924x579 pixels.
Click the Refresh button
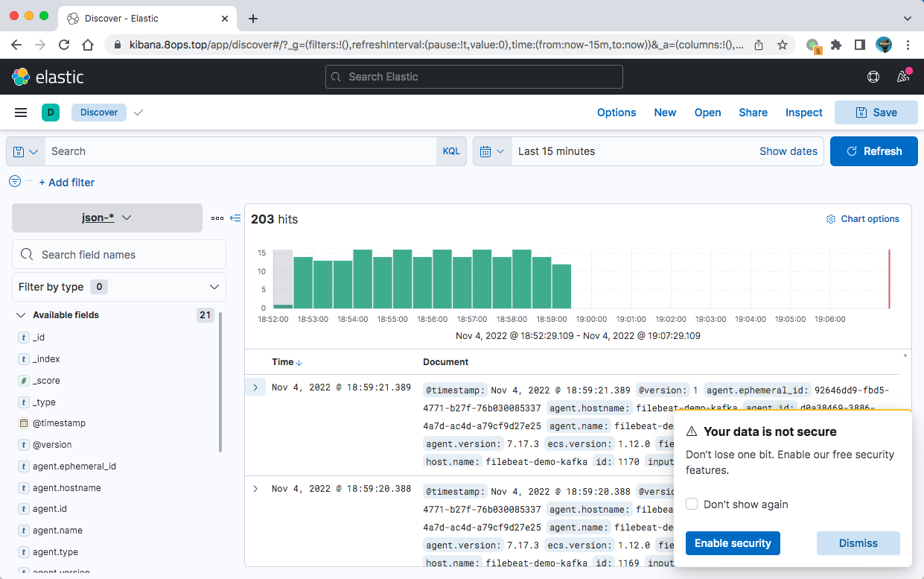[874, 151]
